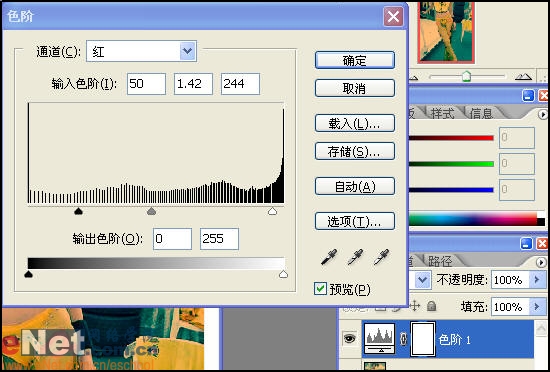Open the layer blend mode dropdown arrow
Viewport: 550px width, 372px height.
[x=423, y=280]
